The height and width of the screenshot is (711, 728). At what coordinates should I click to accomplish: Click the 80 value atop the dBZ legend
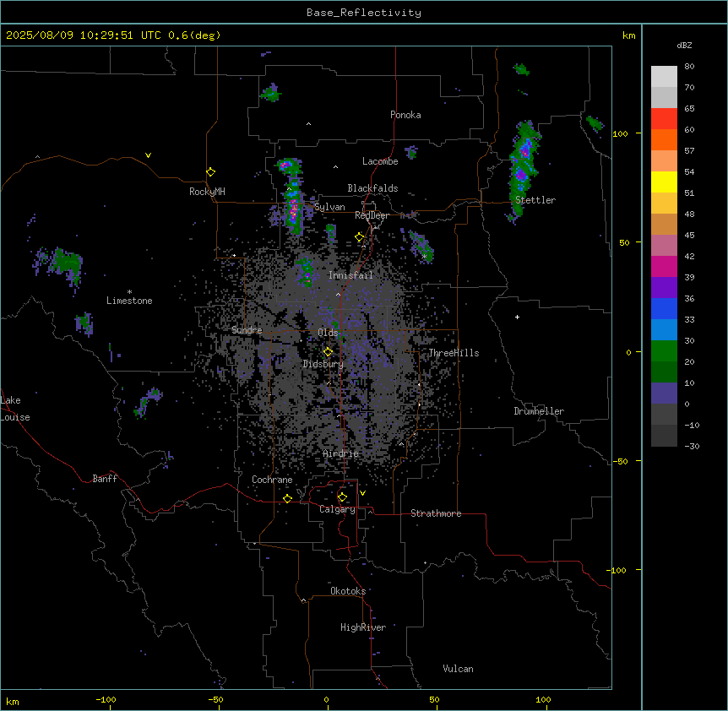tap(689, 67)
